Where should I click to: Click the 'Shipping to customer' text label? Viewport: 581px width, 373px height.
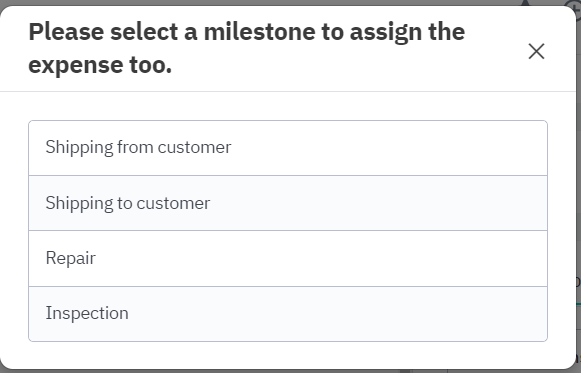(128, 203)
